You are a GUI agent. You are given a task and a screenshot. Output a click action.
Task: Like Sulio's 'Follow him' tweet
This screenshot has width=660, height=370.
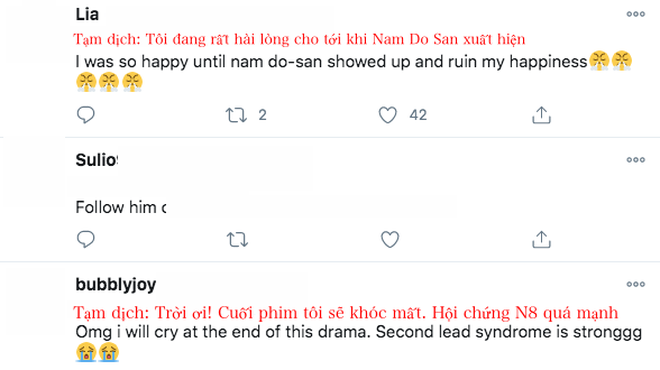pyautogui.click(x=390, y=240)
